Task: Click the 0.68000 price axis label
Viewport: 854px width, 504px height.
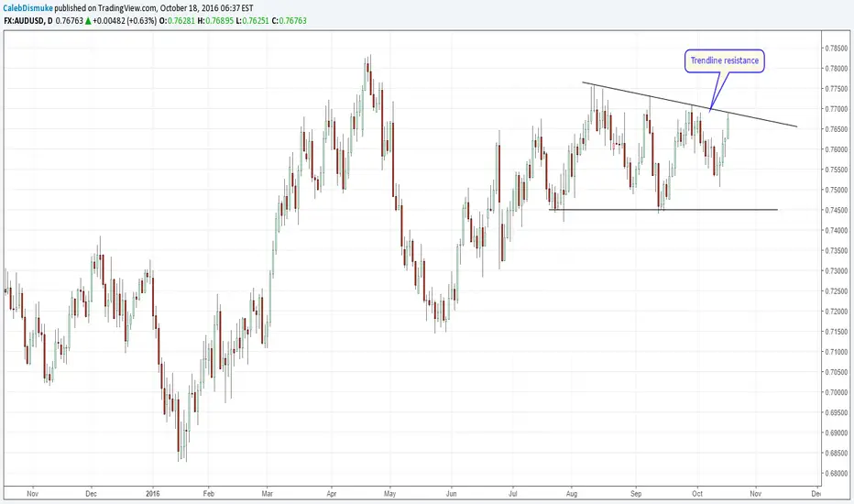Action: pos(836,474)
